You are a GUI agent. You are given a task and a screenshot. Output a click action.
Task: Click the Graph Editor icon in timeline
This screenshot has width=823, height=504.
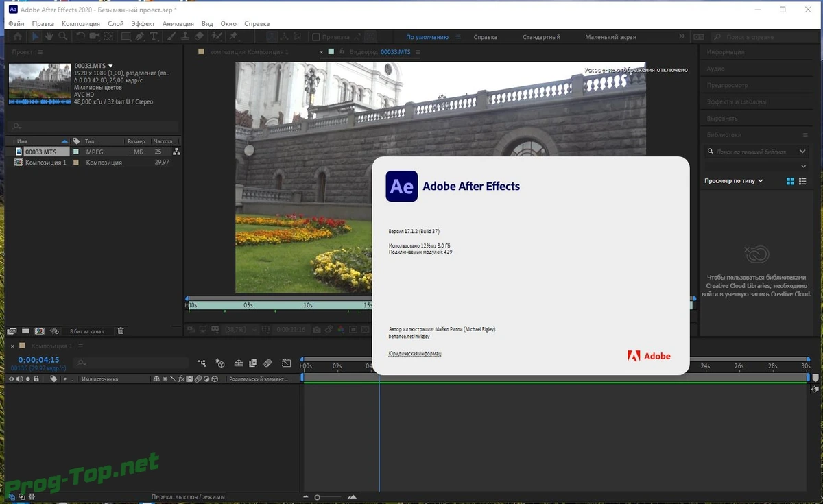pyautogui.click(x=287, y=363)
